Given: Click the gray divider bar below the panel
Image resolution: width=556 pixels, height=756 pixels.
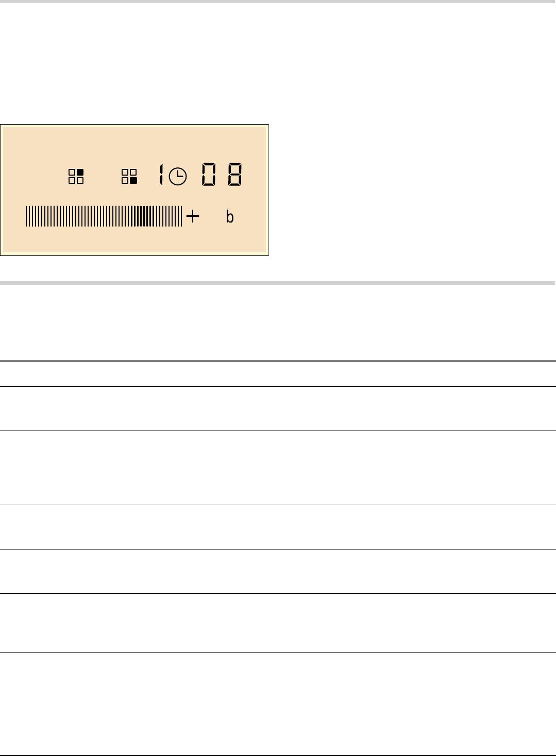Looking at the screenshot, I should (x=278, y=283).
